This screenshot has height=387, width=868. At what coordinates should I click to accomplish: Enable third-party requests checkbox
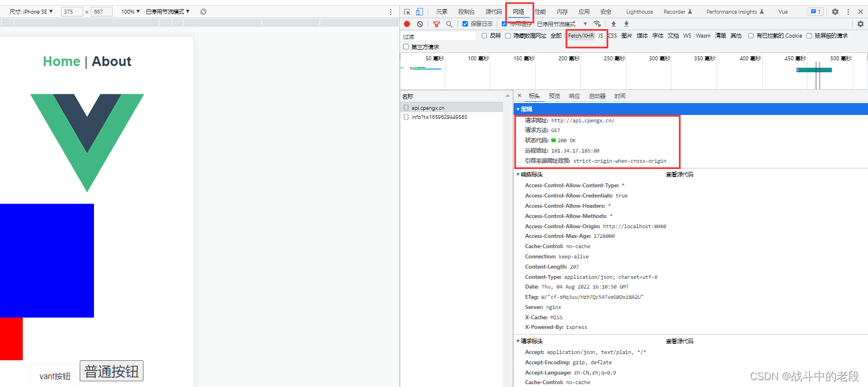tap(406, 47)
